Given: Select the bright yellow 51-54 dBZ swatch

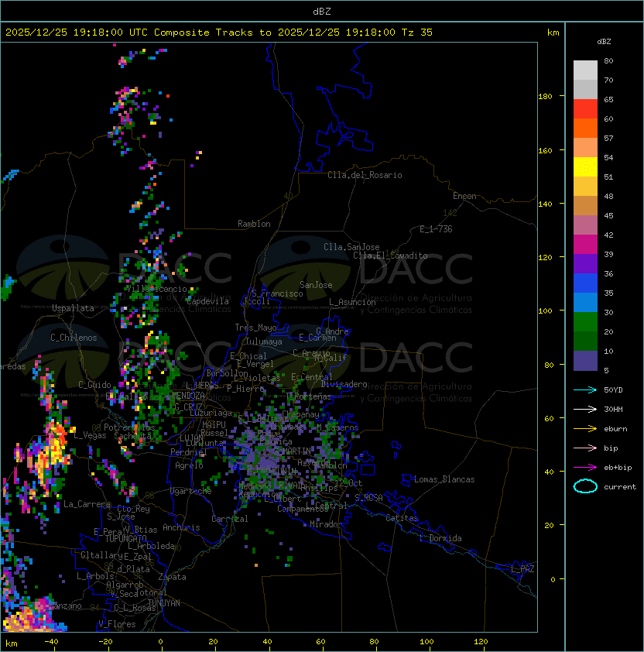Looking at the screenshot, I should click(x=585, y=167).
